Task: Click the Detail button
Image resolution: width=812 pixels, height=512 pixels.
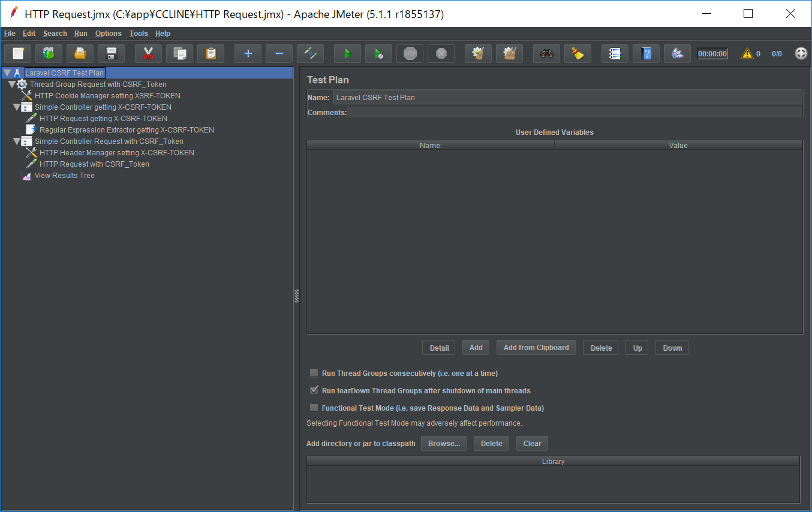Action: [439, 348]
